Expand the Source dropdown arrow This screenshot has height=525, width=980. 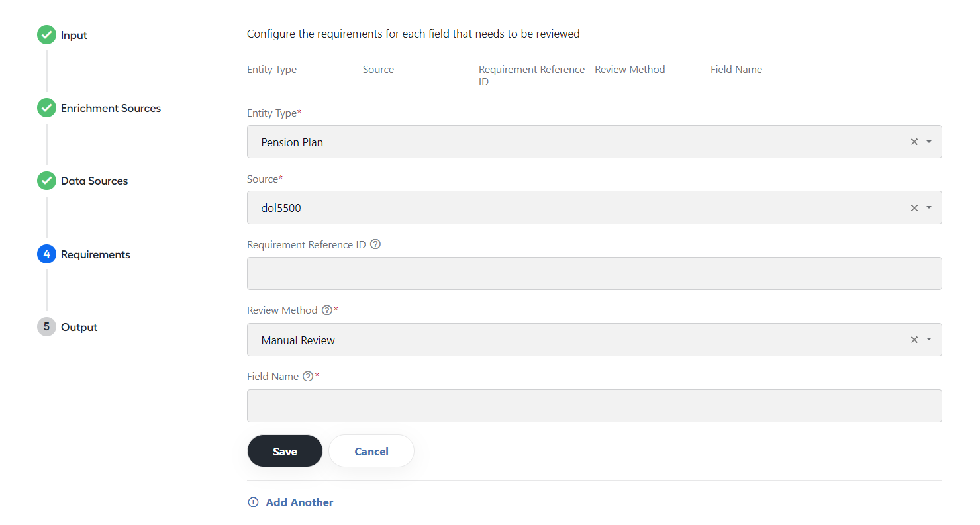pos(929,208)
